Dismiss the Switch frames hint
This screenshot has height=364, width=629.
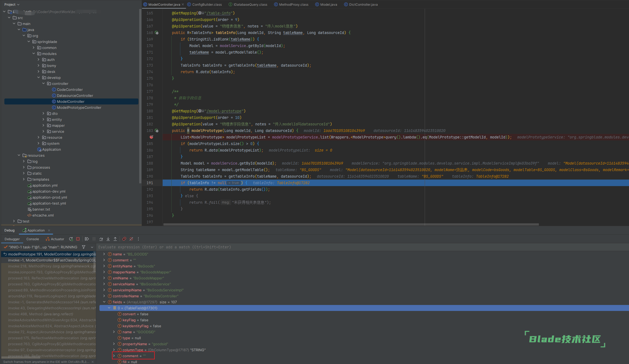(x=93, y=362)
